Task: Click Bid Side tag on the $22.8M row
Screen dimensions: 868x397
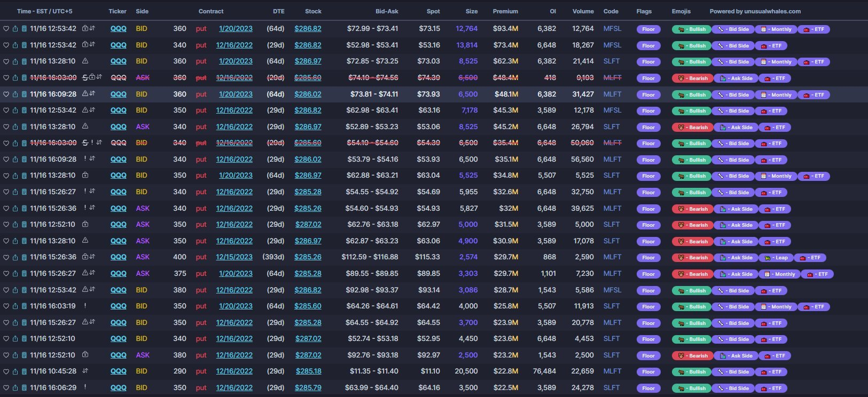Action: coord(734,372)
